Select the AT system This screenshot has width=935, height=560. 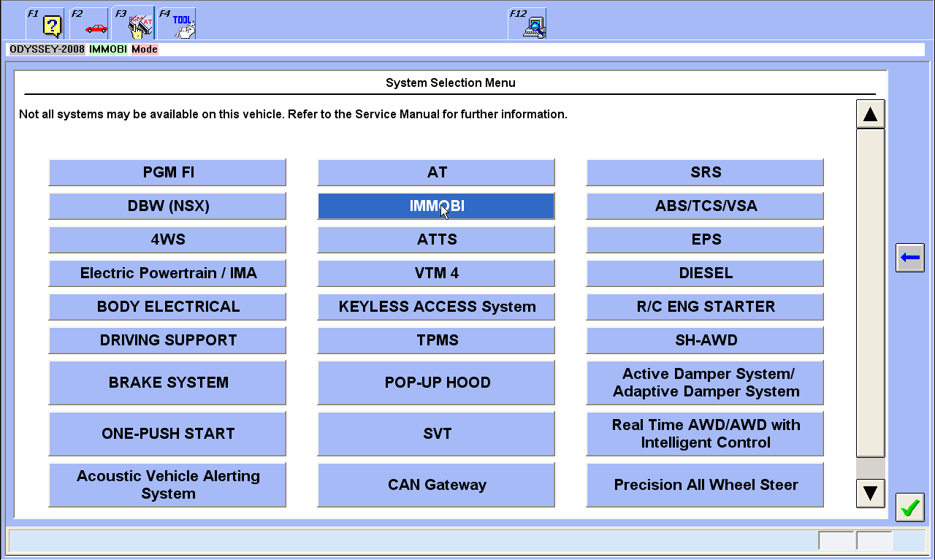tap(436, 172)
